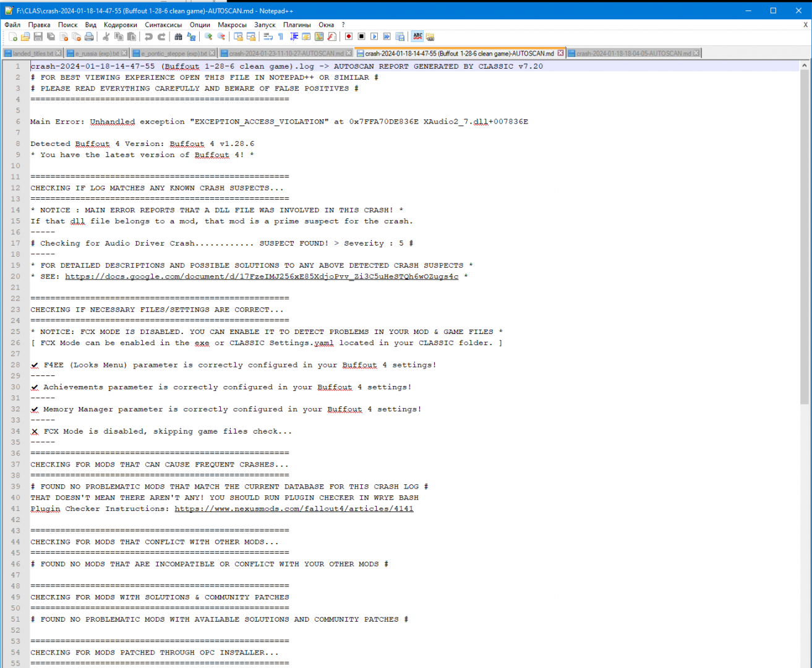Image resolution: width=812 pixels, height=668 pixels.
Task: Create a new file with toolbar icon
Action: point(12,37)
